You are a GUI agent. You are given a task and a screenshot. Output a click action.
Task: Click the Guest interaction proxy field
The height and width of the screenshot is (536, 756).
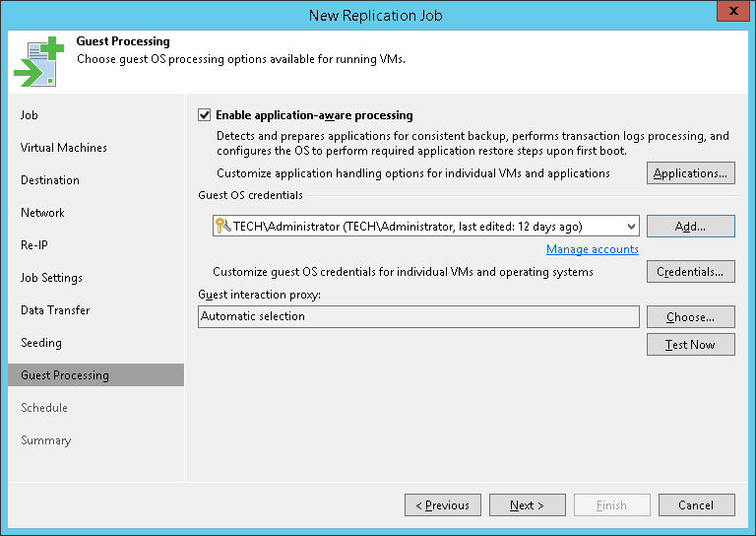(418, 317)
